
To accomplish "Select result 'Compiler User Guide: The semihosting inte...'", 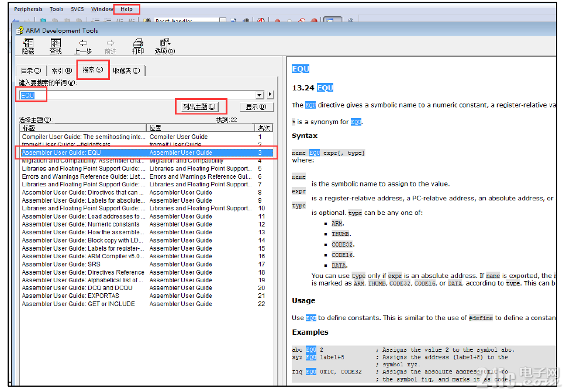I will click(146, 137).
